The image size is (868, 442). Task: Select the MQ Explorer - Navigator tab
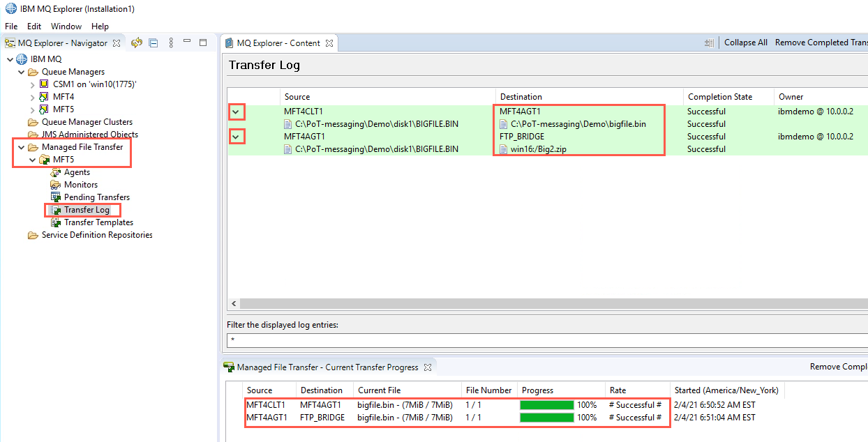pos(63,43)
